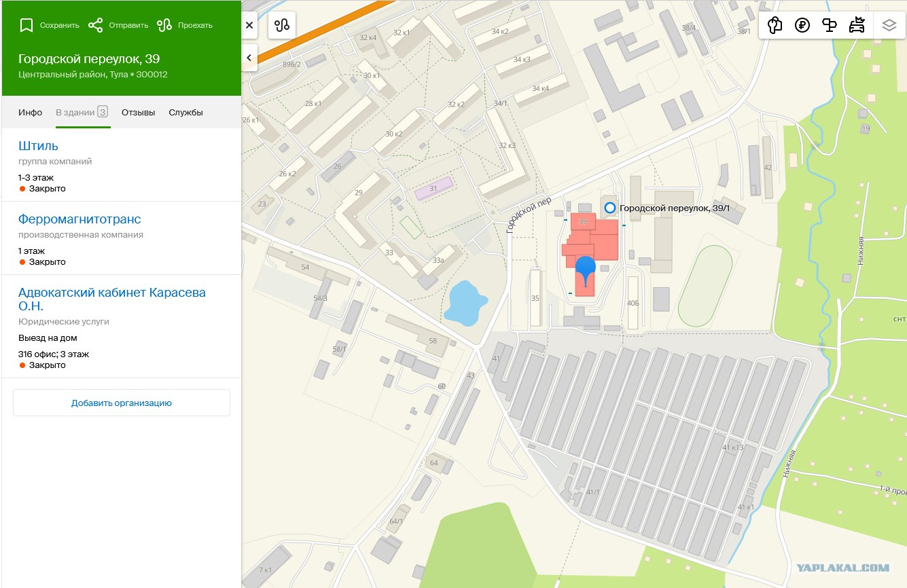
Task: Click the Добавить организацию button
Action: point(122,403)
